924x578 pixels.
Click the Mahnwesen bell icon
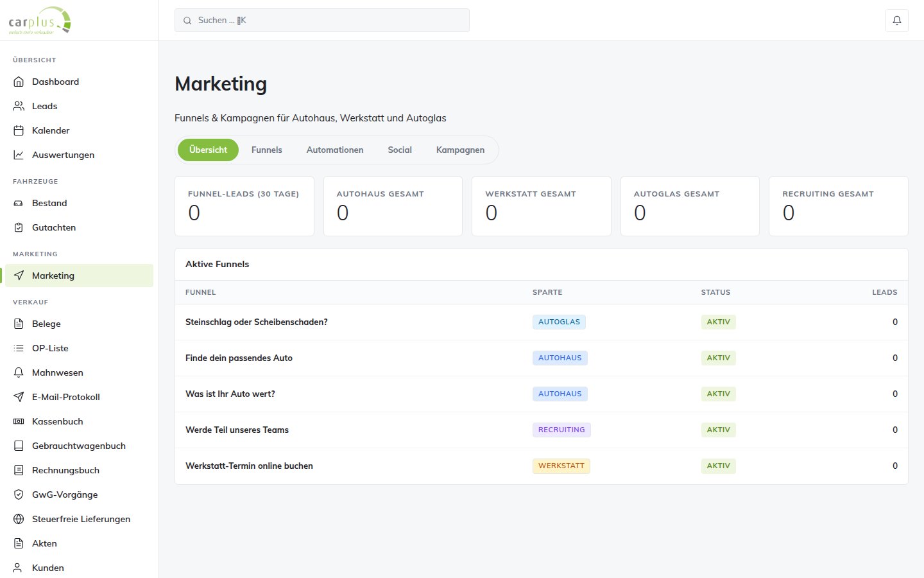click(19, 372)
